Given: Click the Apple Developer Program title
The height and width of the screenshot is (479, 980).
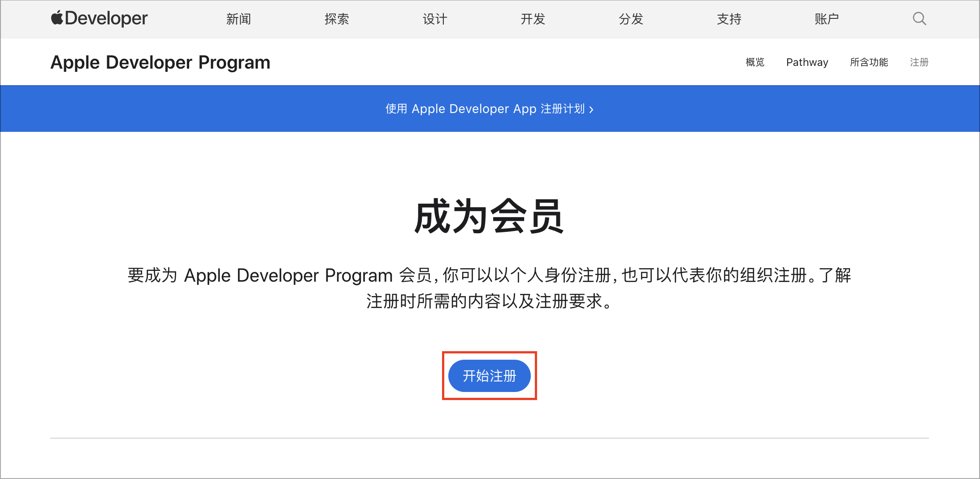Looking at the screenshot, I should (x=160, y=62).
